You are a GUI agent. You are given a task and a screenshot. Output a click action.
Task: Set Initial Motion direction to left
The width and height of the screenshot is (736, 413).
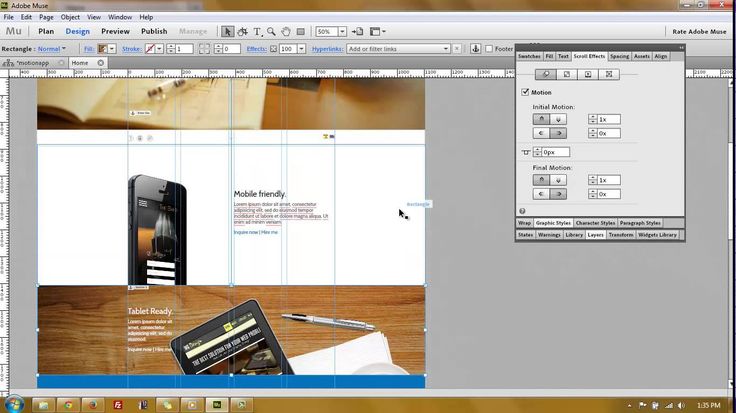(x=541, y=133)
